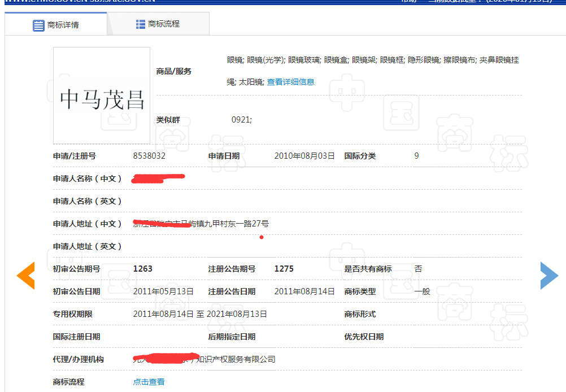
Task: Click the 点击查看 trademark flow link
Action: point(149,382)
